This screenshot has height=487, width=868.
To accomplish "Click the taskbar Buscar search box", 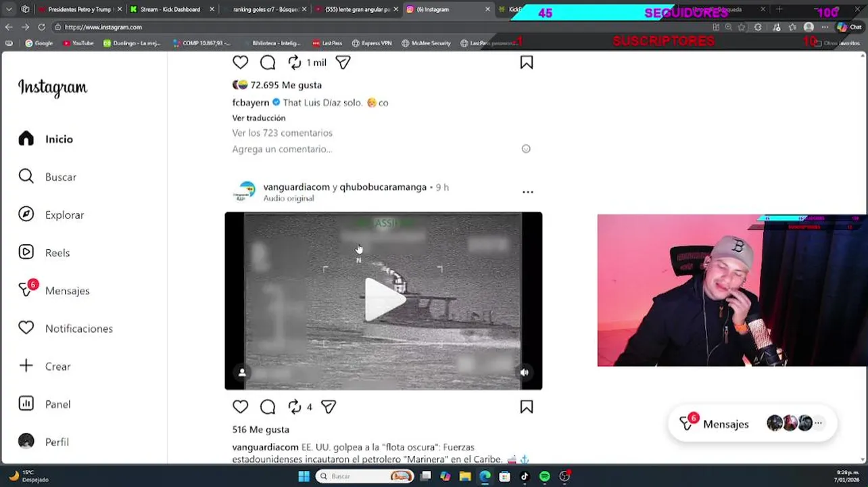I will pyautogui.click(x=365, y=476).
